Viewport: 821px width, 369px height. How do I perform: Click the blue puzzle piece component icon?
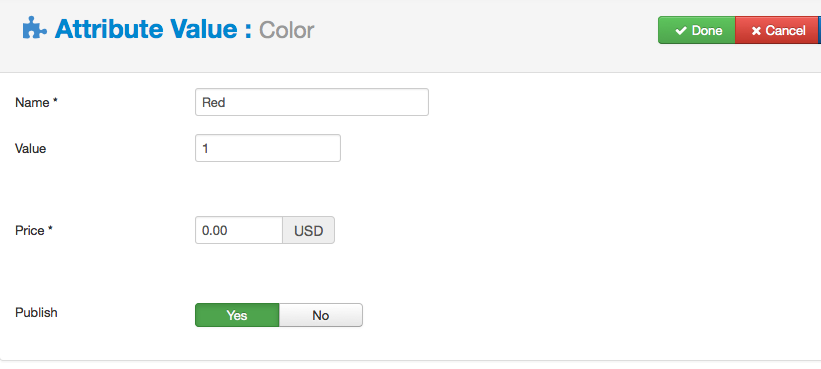click(35, 28)
